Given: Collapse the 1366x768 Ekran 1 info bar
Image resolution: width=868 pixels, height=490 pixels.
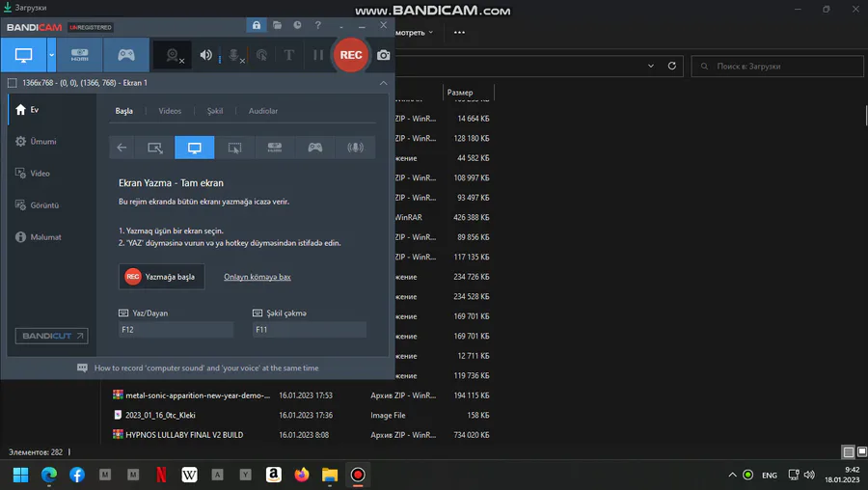Looking at the screenshot, I should (383, 83).
